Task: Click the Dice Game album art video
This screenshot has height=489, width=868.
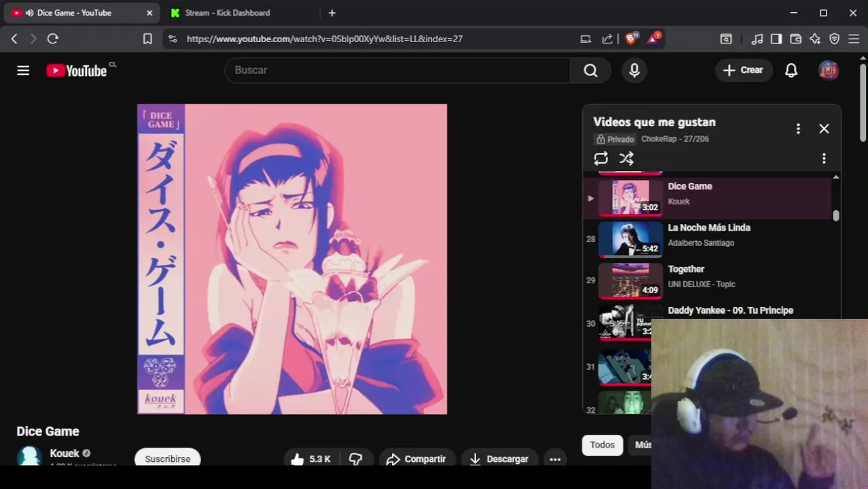Action: click(292, 259)
